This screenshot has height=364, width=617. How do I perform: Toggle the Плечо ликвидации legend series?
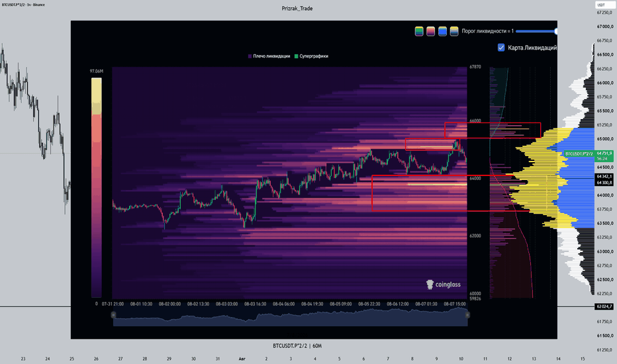coord(269,56)
